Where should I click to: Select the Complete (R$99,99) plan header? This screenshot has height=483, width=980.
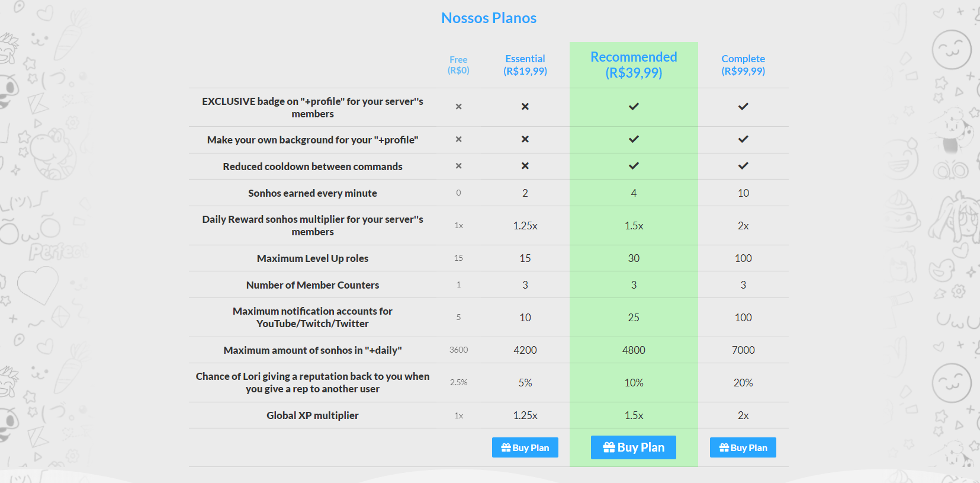[x=743, y=65]
